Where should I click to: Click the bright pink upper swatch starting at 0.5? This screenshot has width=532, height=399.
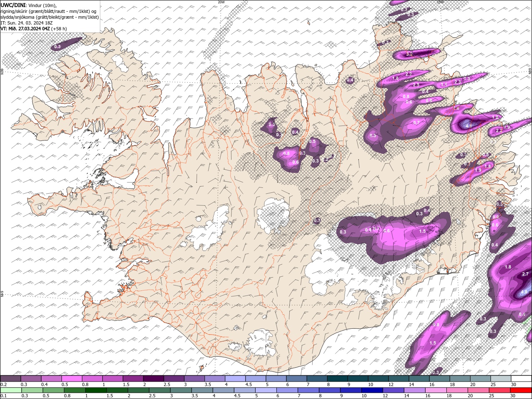click(72, 379)
